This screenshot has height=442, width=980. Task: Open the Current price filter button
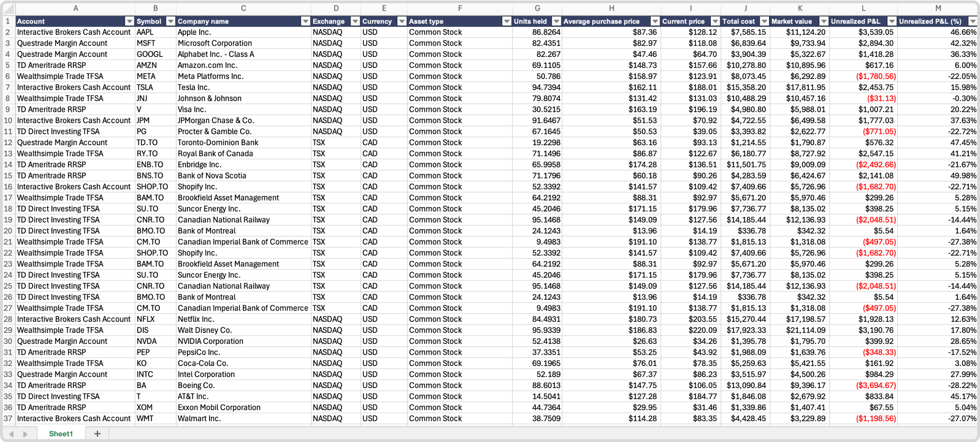point(715,22)
